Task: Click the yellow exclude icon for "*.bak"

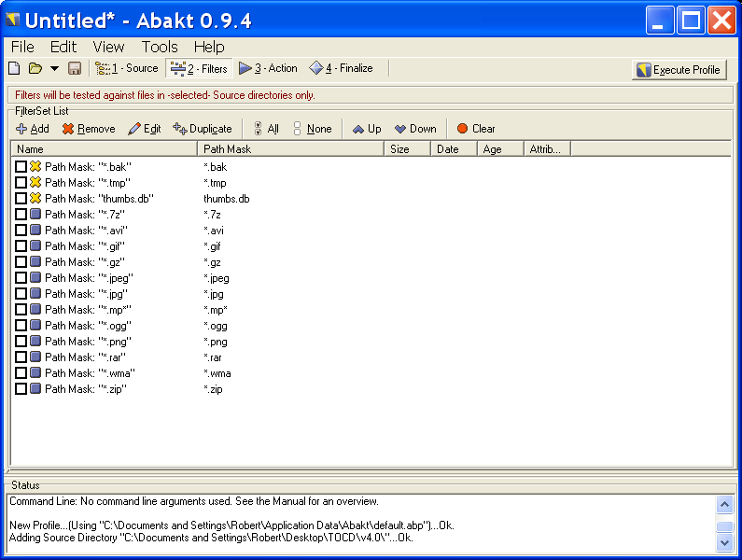Action: (x=35, y=166)
